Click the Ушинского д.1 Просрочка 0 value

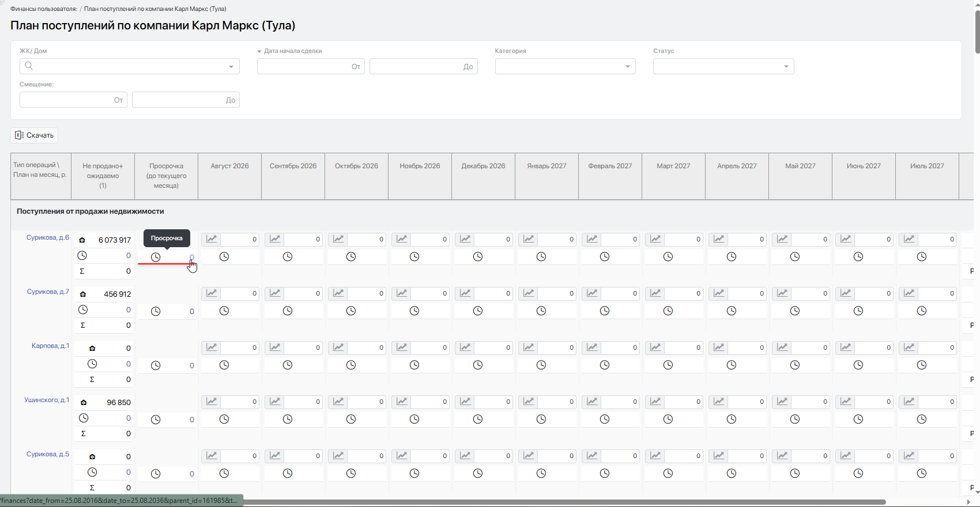click(192, 420)
